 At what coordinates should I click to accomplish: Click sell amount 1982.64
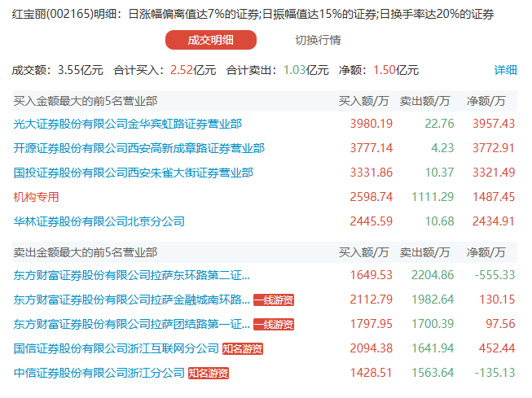(x=433, y=300)
